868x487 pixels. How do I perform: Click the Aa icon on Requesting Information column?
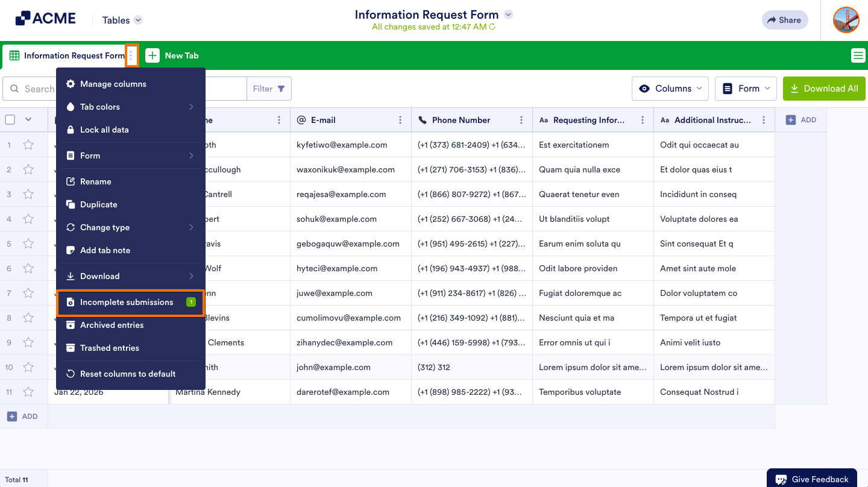[x=544, y=120]
